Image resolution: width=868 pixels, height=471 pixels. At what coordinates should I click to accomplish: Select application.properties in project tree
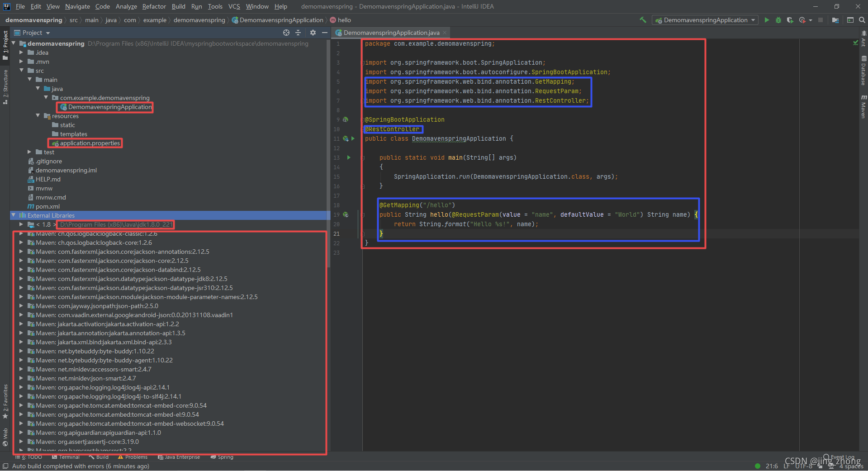pyautogui.click(x=90, y=143)
